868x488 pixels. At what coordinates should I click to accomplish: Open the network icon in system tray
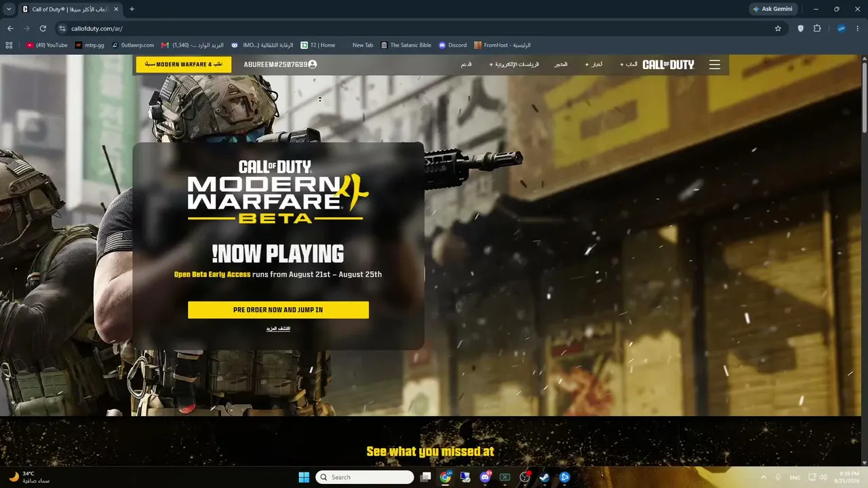[812, 477]
